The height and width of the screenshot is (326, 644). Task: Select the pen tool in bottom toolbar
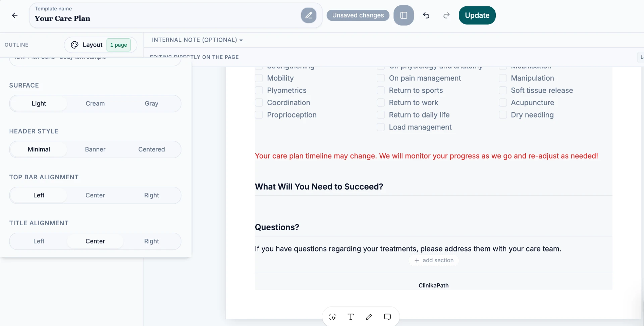369,317
